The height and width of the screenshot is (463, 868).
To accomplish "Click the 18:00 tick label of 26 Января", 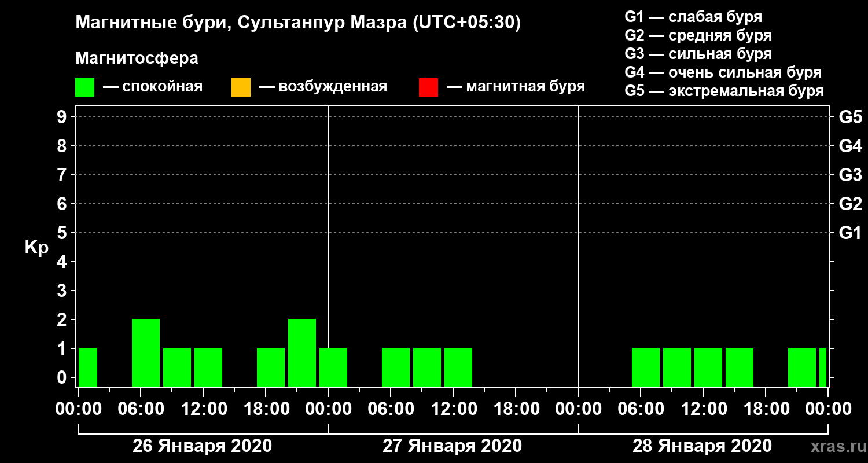I will point(266,409).
